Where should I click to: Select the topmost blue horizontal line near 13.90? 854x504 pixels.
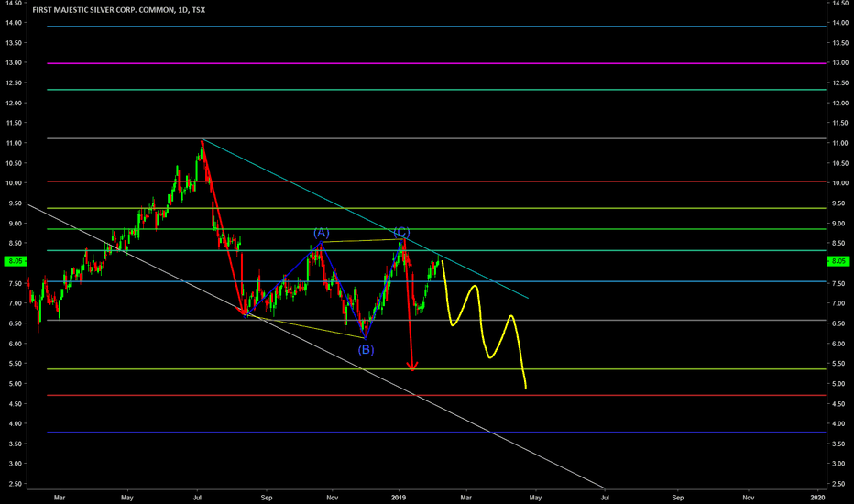pos(436,27)
